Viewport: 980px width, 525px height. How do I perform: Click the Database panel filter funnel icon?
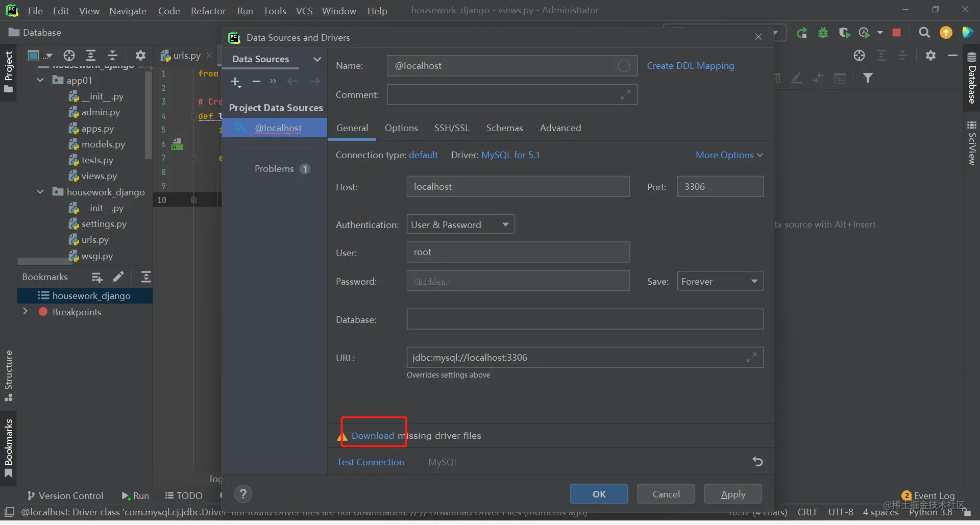[x=868, y=78]
